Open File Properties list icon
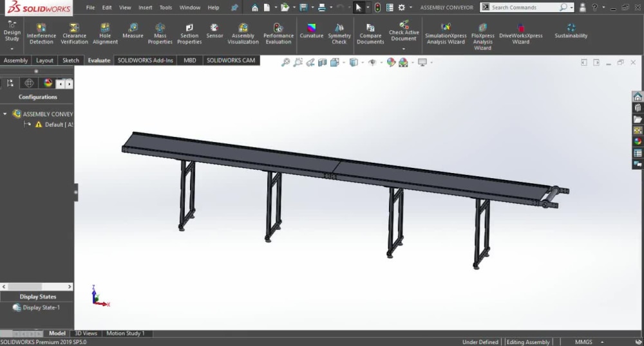Image resolution: width=644 pixels, height=346 pixels. point(390,7)
